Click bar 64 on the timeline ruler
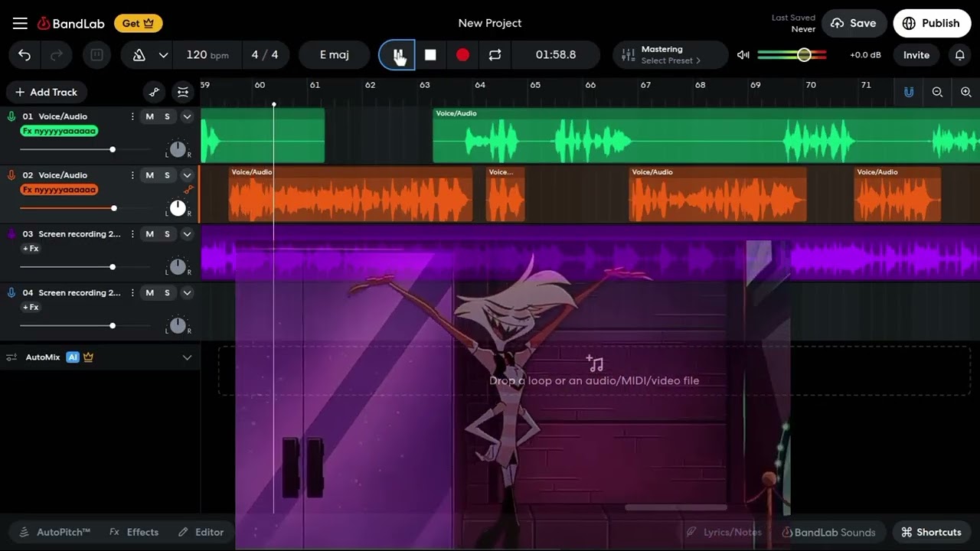The width and height of the screenshot is (980, 551). 480,85
